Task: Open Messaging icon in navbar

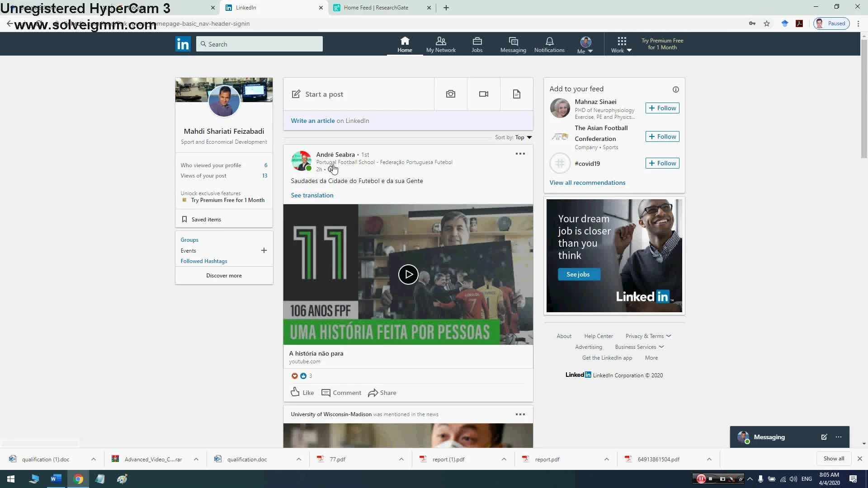Action: (513, 44)
